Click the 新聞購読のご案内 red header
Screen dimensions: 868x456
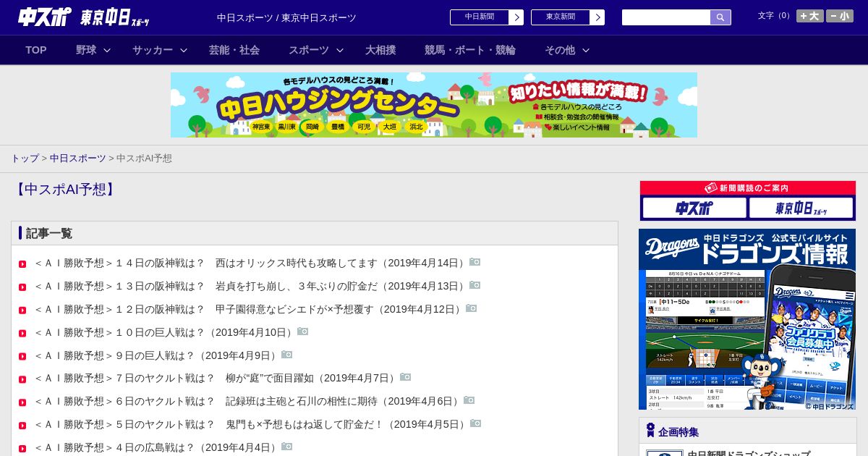click(x=748, y=188)
